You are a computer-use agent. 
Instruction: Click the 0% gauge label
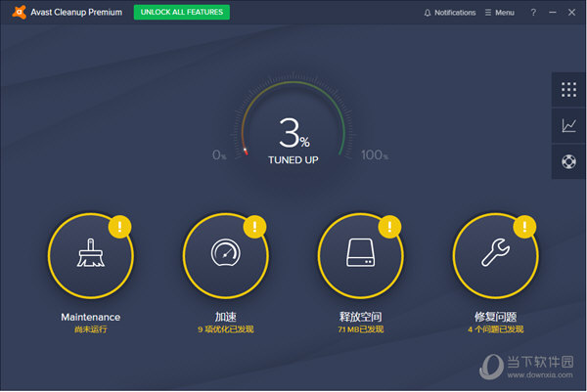[x=219, y=154]
